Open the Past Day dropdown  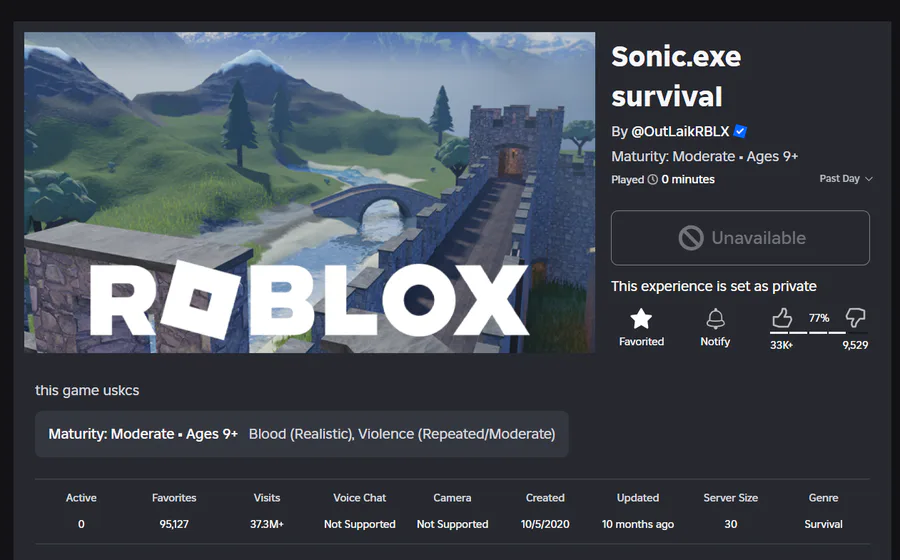coord(846,178)
